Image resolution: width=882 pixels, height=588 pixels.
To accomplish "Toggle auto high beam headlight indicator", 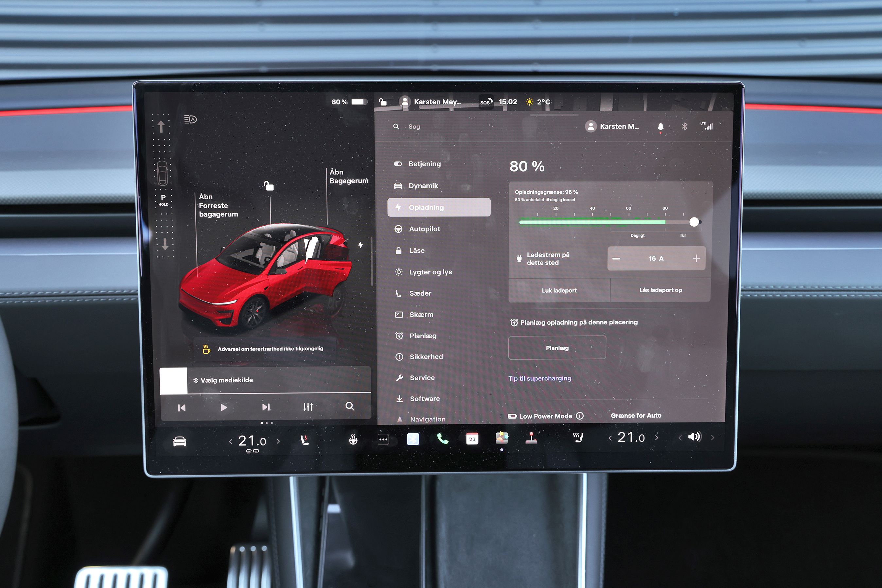I will coord(191,119).
